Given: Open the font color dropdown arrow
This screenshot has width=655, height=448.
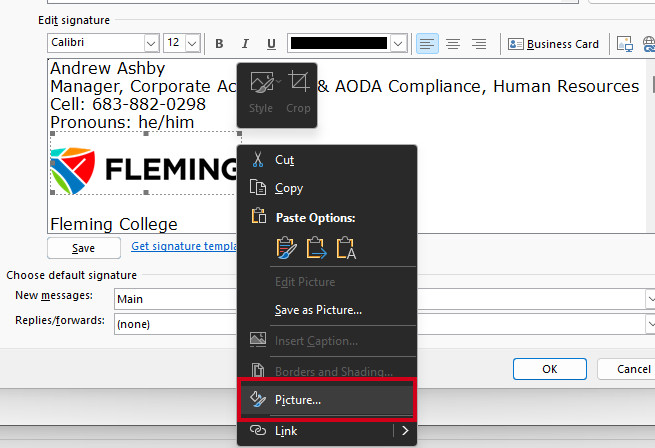Looking at the screenshot, I should coord(399,43).
